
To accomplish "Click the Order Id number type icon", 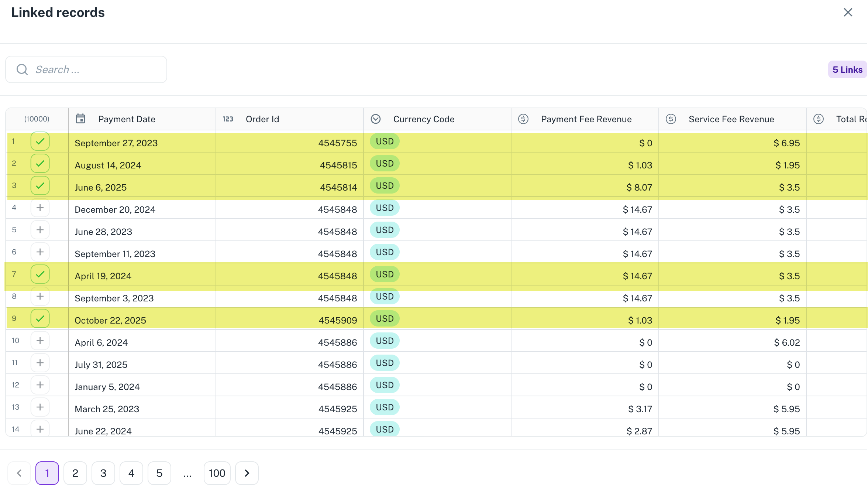I will (x=228, y=119).
